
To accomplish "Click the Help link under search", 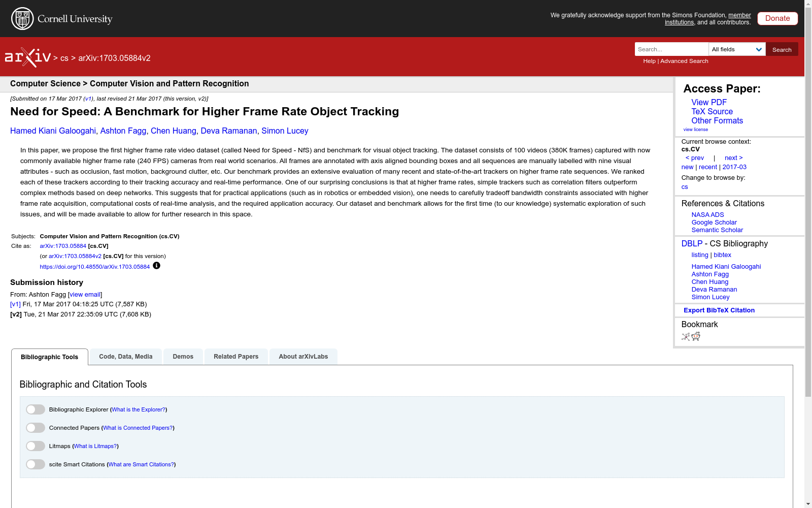I will pos(649,61).
